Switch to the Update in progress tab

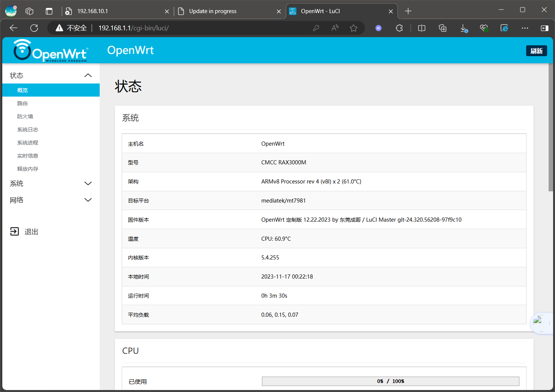[225, 11]
